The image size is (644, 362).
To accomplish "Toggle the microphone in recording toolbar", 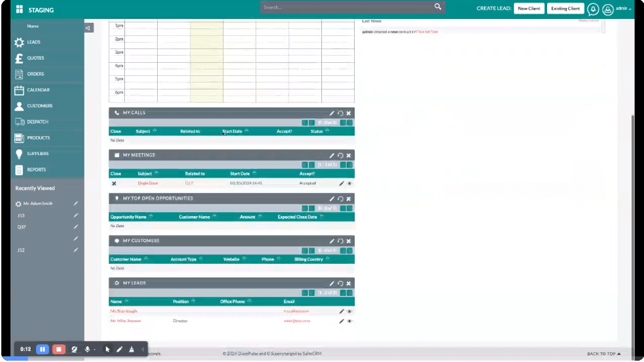I will (x=87, y=350).
